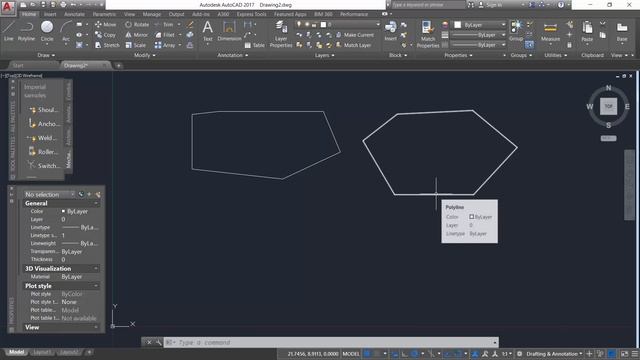
Task: Open the Output ribbon tab
Action: pos(176,14)
